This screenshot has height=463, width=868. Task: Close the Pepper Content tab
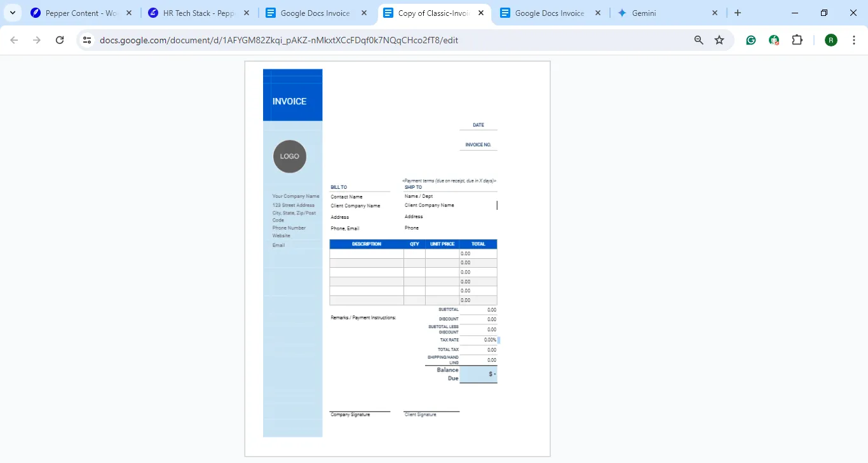click(x=129, y=13)
